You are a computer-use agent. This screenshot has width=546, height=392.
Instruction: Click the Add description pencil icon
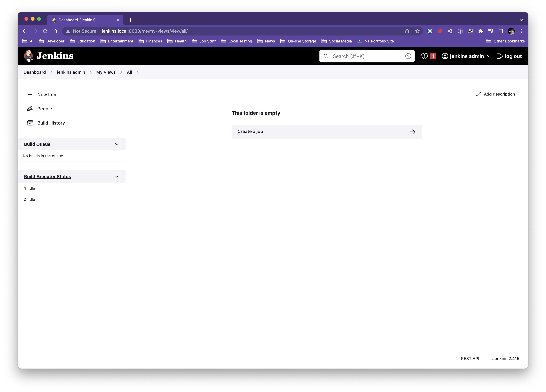point(478,94)
